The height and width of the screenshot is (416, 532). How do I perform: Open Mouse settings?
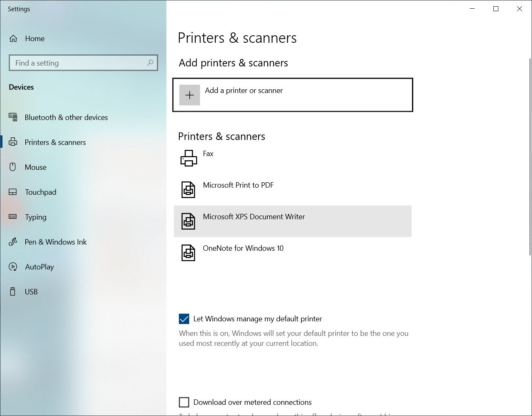(x=83, y=167)
